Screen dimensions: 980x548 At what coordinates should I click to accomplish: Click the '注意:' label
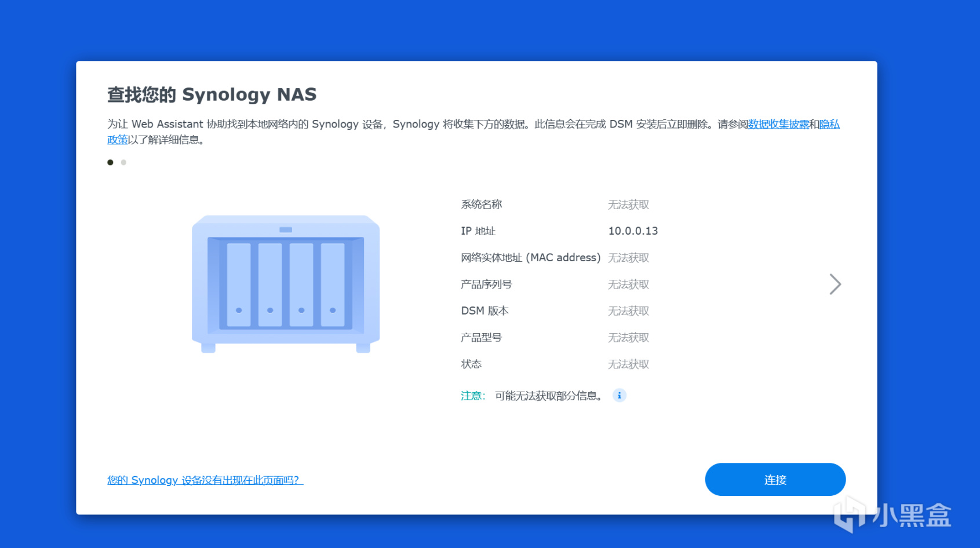tap(473, 396)
